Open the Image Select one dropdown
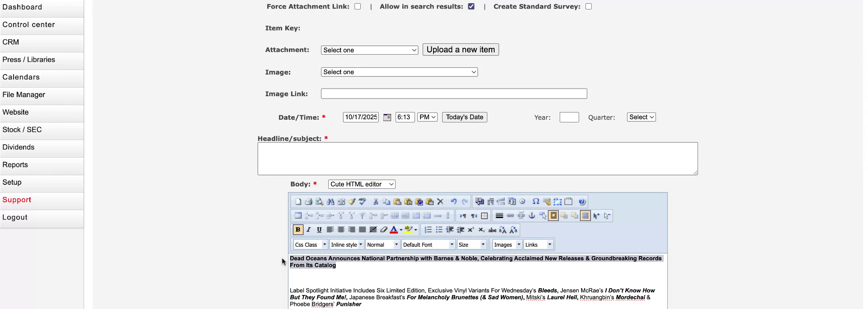The image size is (868, 309). point(399,72)
